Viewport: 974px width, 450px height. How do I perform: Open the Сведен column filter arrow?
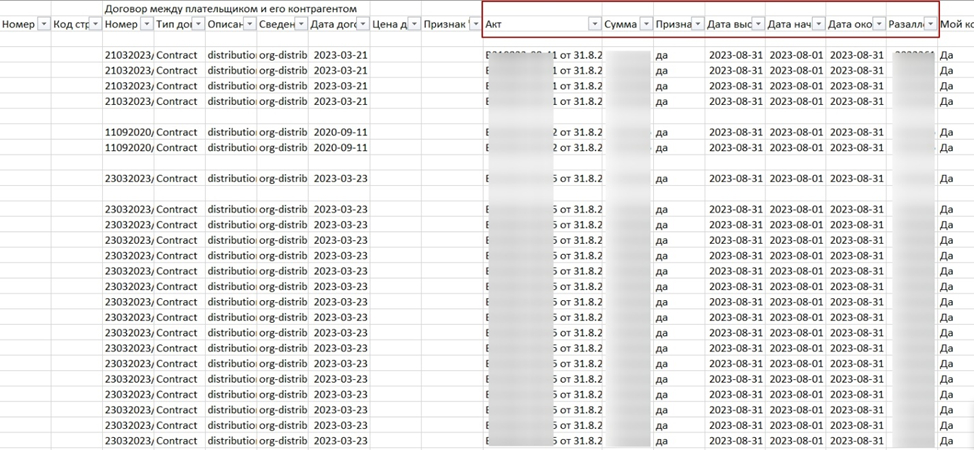point(301,24)
